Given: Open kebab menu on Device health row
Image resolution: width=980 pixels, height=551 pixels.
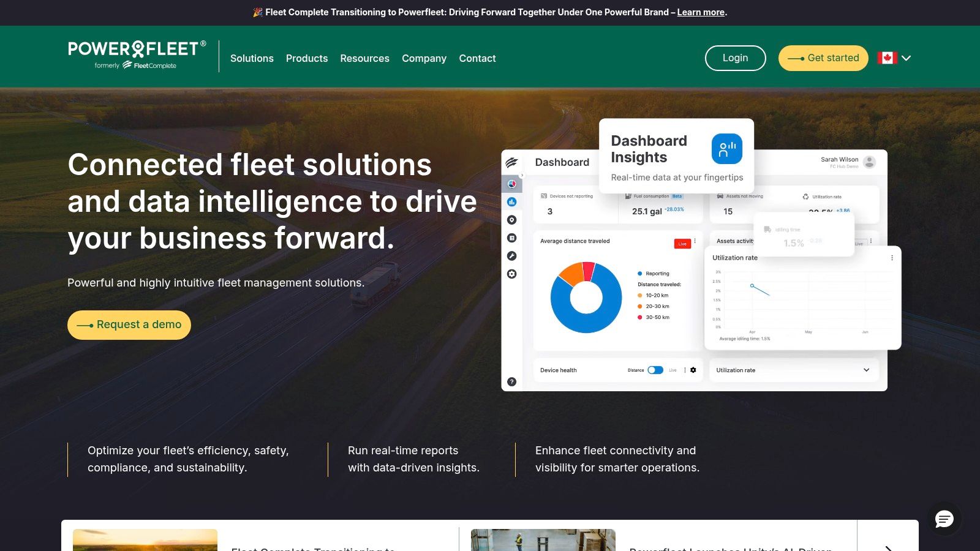Looking at the screenshot, I should coord(685,370).
